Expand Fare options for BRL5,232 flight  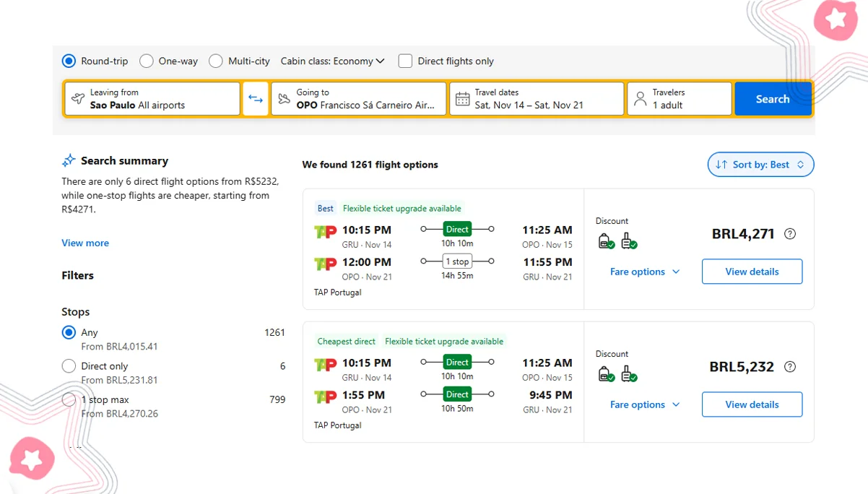[645, 404]
